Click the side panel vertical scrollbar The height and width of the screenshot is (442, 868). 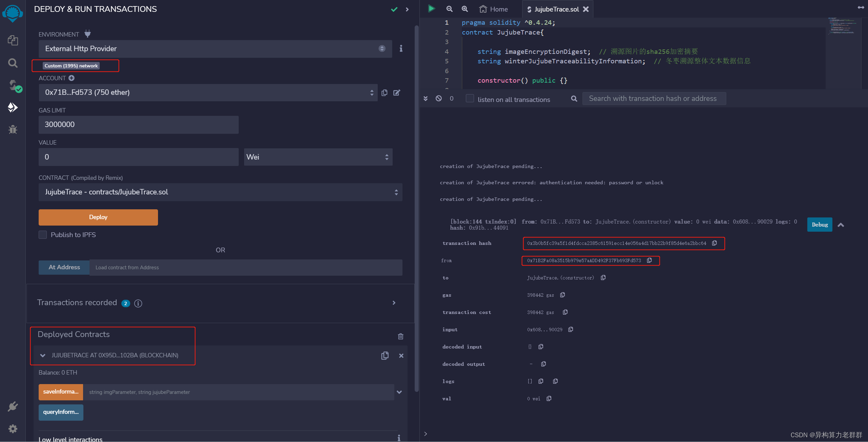(417, 208)
